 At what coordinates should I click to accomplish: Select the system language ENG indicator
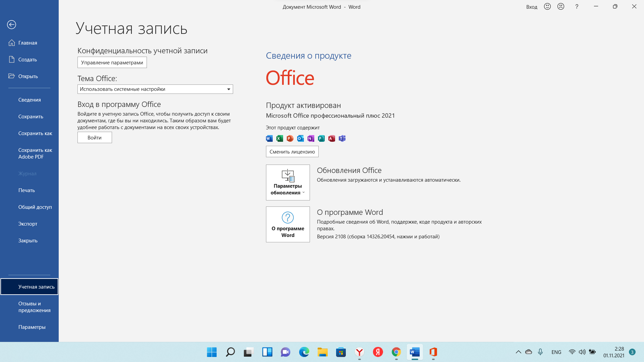tap(556, 352)
